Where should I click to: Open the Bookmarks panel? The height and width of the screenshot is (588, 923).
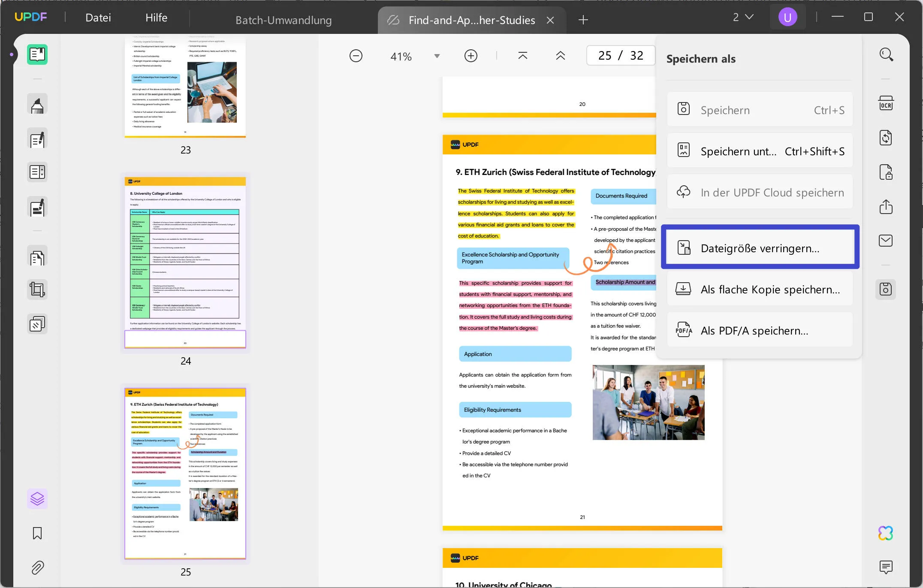point(37,533)
